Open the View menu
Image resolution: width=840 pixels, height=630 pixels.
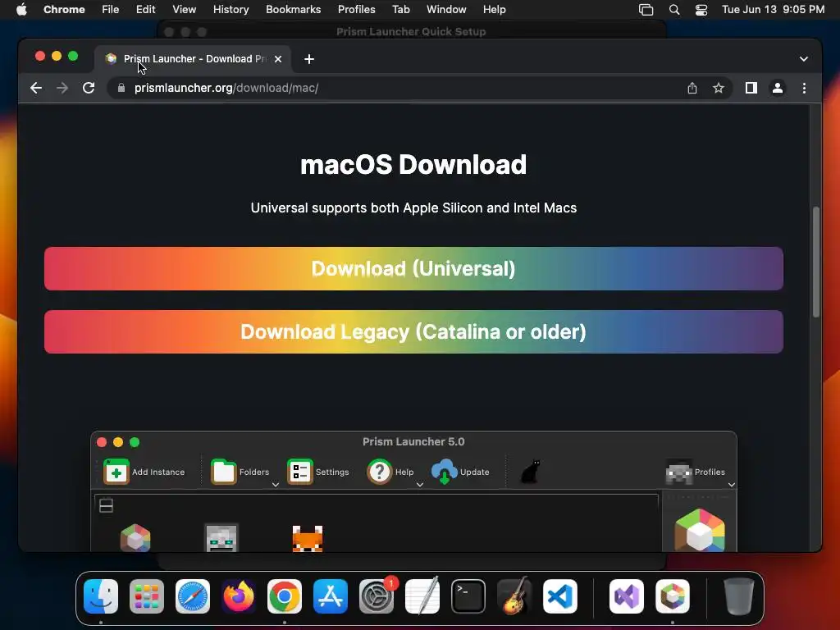pos(185,10)
